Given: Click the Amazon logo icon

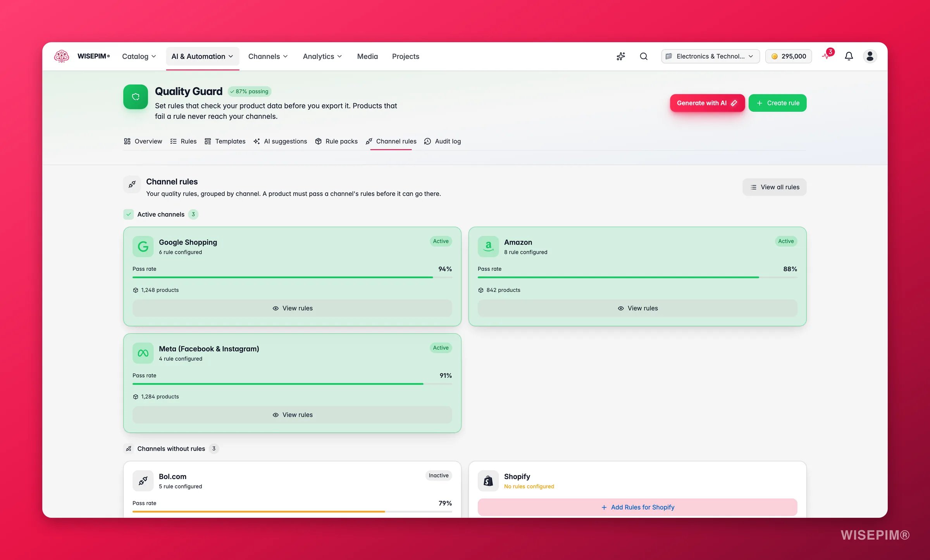Looking at the screenshot, I should pos(488,246).
